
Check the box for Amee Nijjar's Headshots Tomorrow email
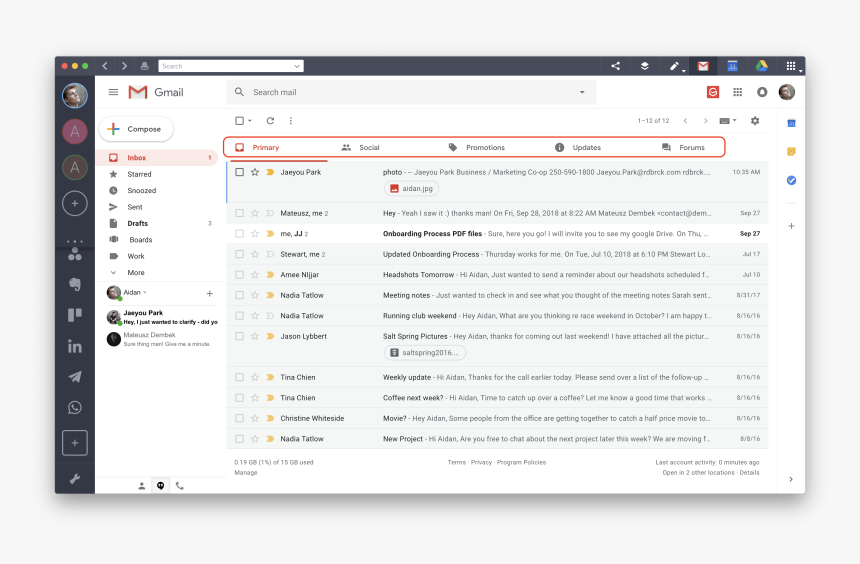240,274
